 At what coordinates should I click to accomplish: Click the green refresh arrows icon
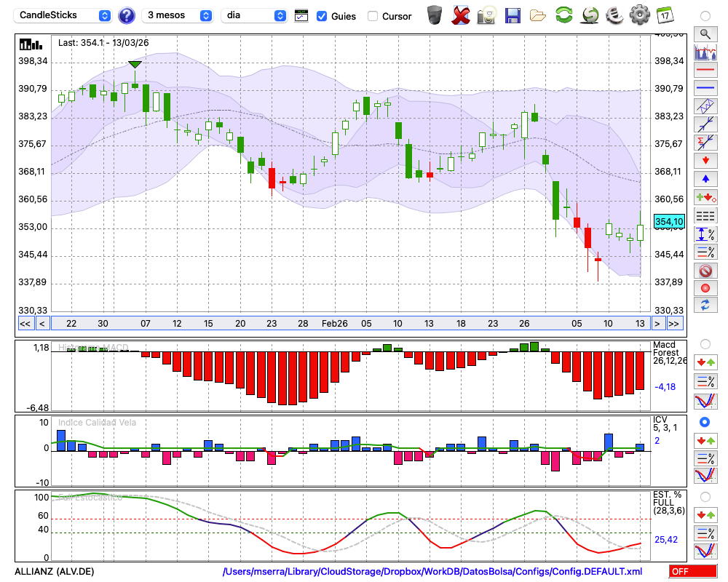coord(563,15)
